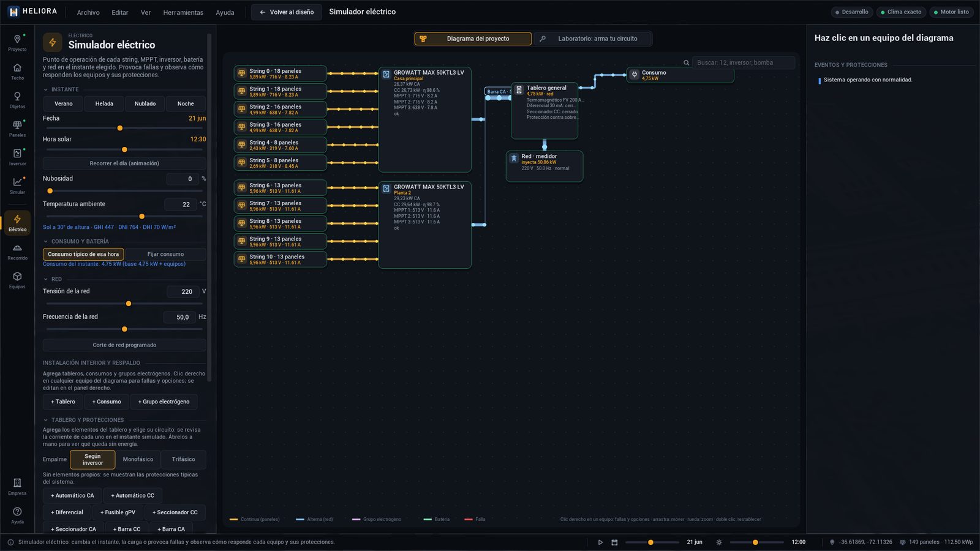Open the Archivo menu
The width and height of the screenshot is (980, 551).
(88, 12)
